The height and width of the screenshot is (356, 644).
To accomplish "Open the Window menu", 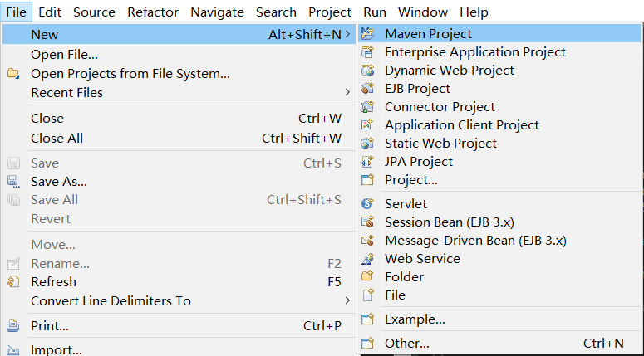I will tap(422, 12).
